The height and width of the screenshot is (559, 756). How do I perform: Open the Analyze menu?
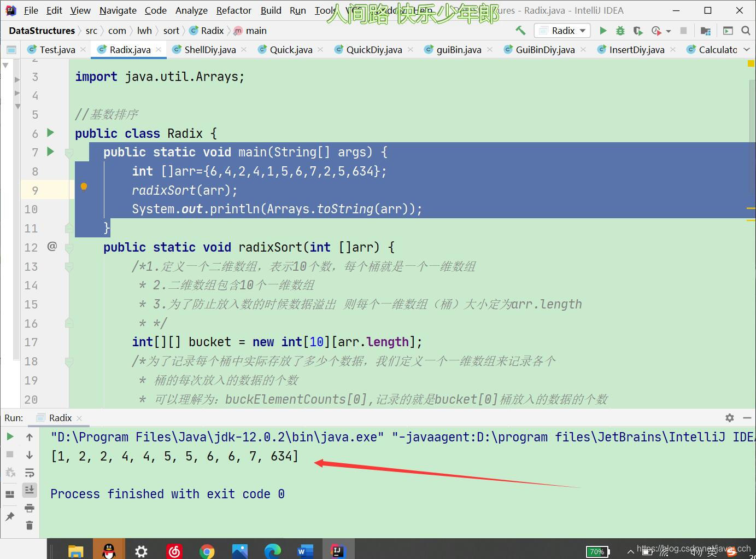click(191, 10)
